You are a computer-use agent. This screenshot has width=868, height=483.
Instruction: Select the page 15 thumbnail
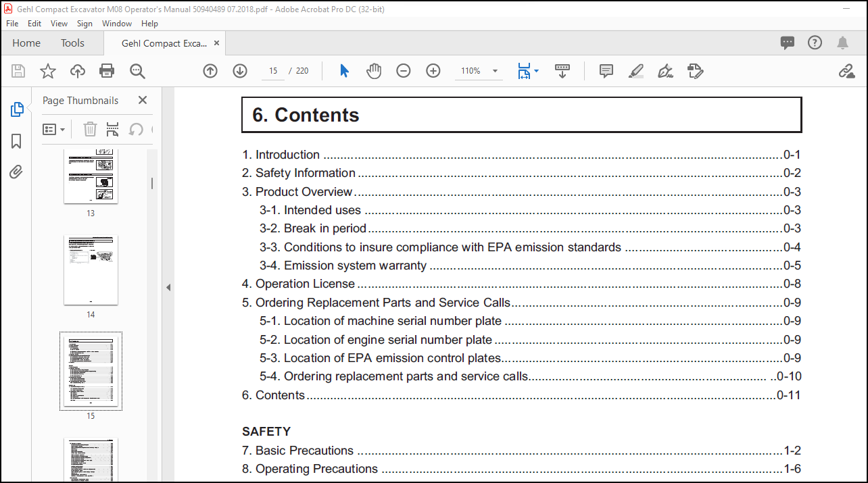[91, 371]
